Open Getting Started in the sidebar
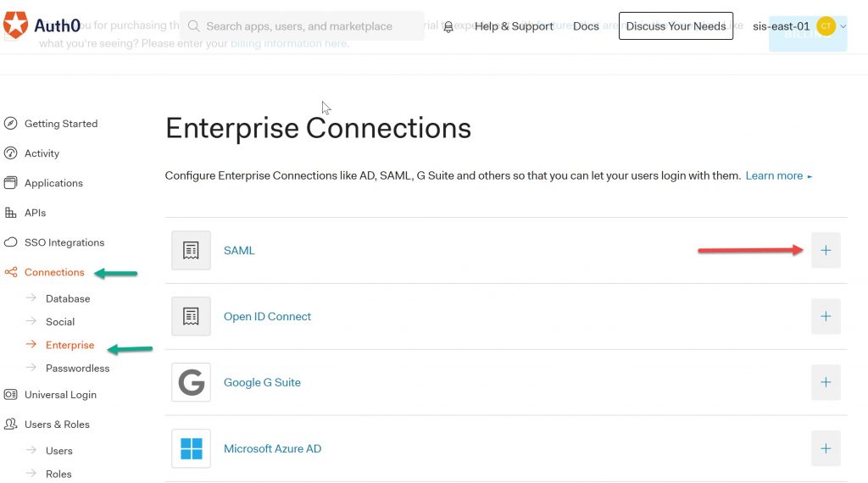This screenshot has width=868, height=483. point(61,124)
